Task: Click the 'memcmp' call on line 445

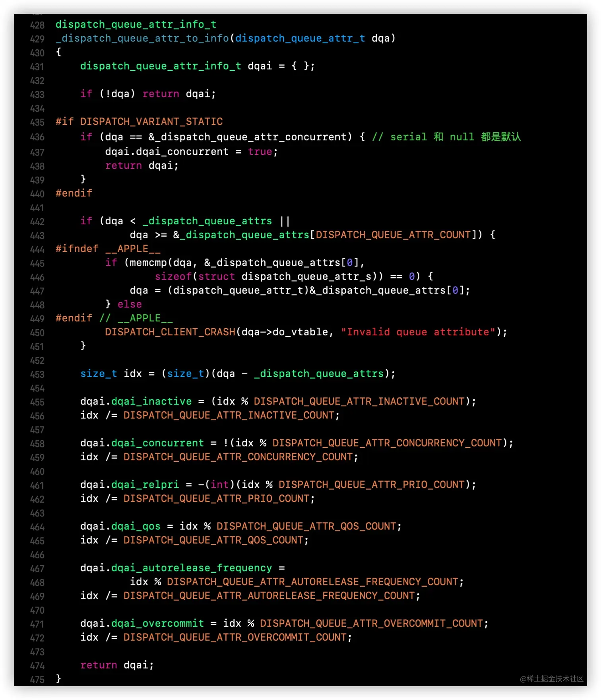Action: (148, 263)
